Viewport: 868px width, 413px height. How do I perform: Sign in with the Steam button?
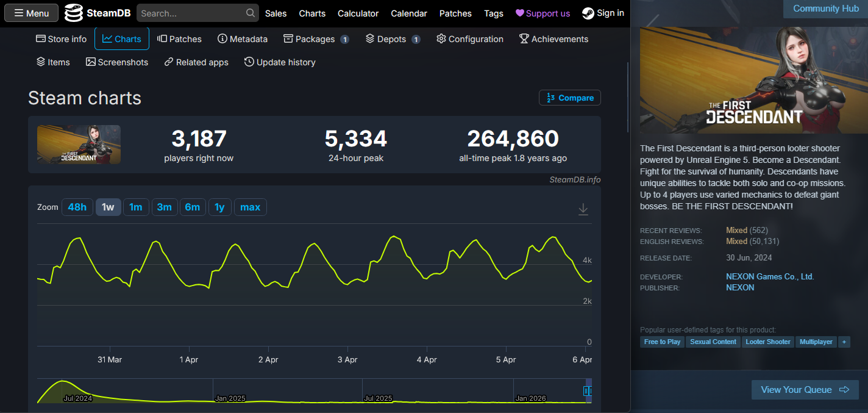point(603,13)
